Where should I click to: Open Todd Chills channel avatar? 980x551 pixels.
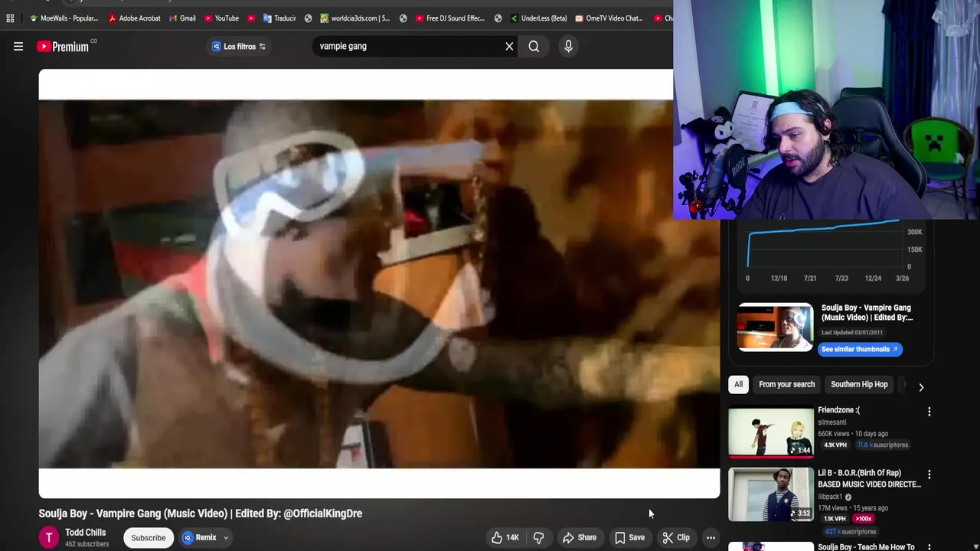(x=49, y=537)
